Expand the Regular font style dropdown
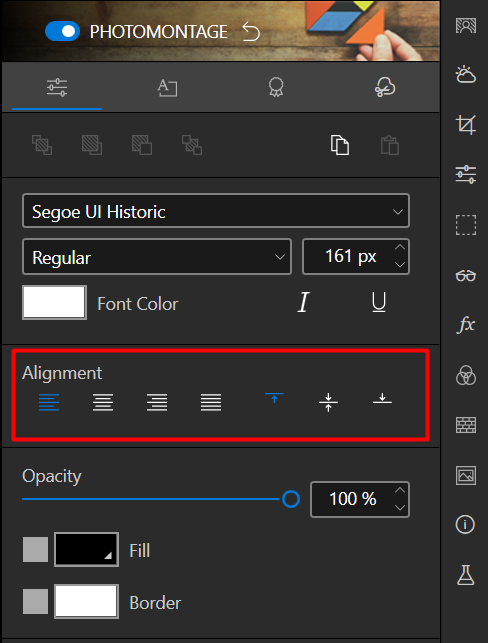488x643 pixels. (157, 257)
